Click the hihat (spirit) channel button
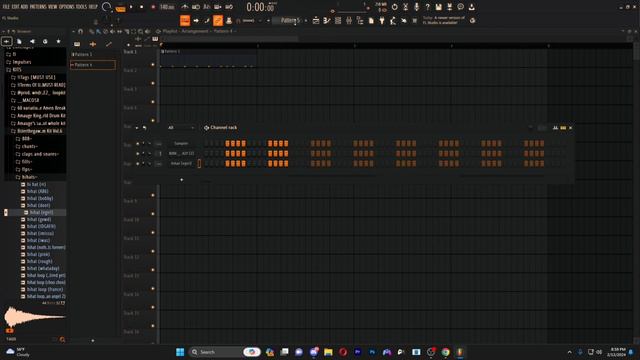 181,164
